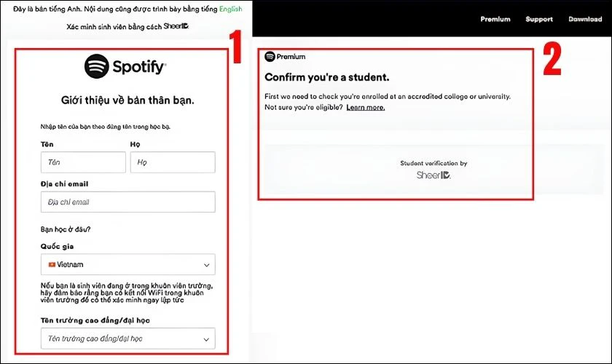Click the instruction Nhập tên của bạn theo đúng tên
612x364 pixels.
pyautogui.click(x=106, y=127)
